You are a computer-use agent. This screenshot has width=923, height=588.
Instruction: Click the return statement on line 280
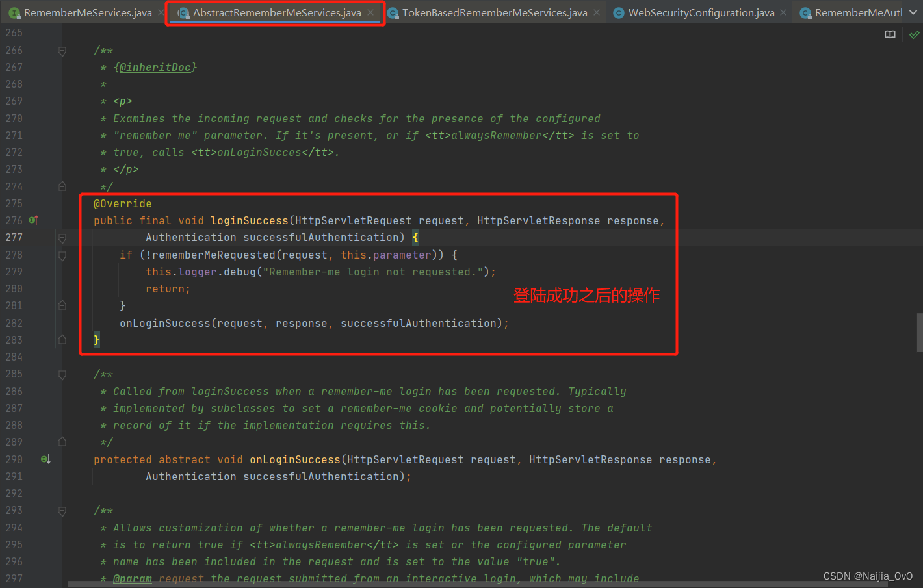[x=168, y=288]
